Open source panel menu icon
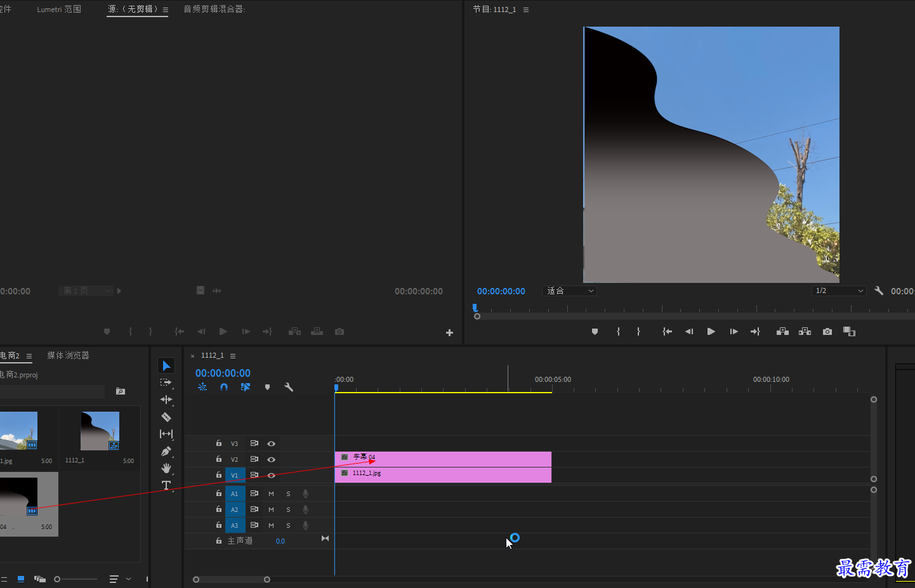Image resolution: width=915 pixels, height=588 pixels. pyautogui.click(x=166, y=10)
